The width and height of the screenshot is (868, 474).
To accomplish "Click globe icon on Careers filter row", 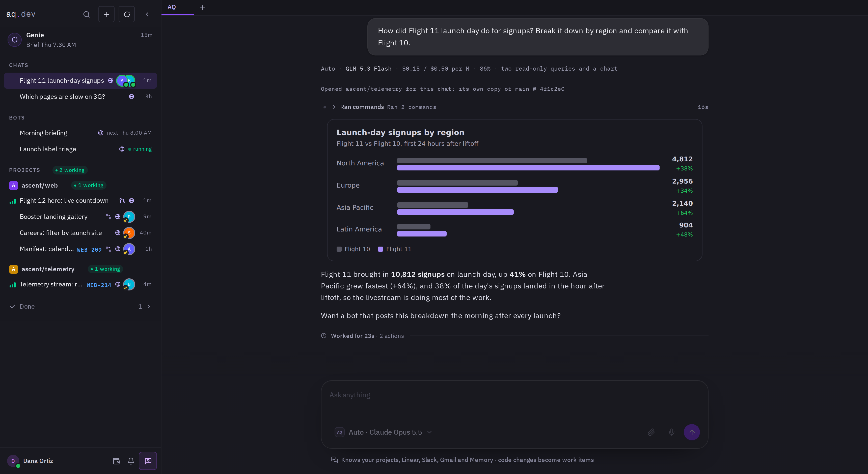I will click(x=118, y=233).
